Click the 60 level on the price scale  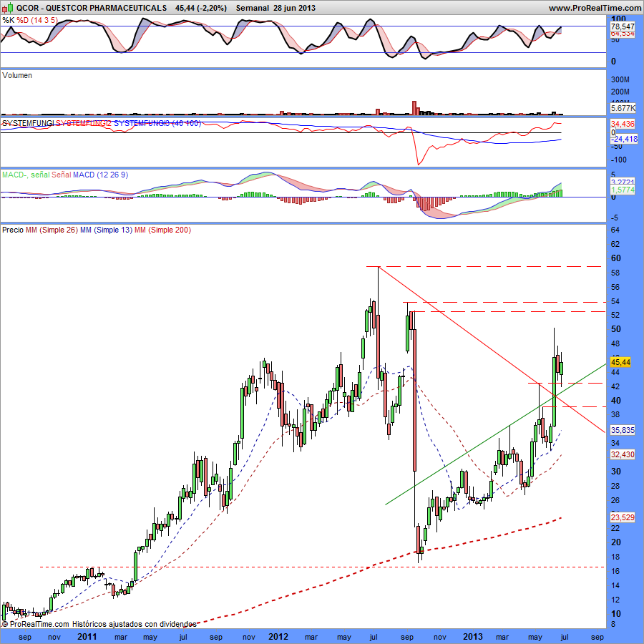(616, 258)
